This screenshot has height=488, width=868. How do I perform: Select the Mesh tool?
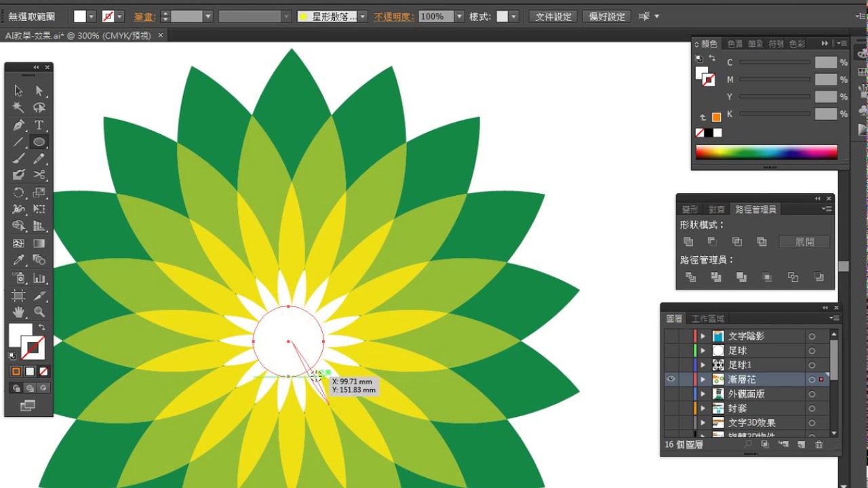(18, 243)
